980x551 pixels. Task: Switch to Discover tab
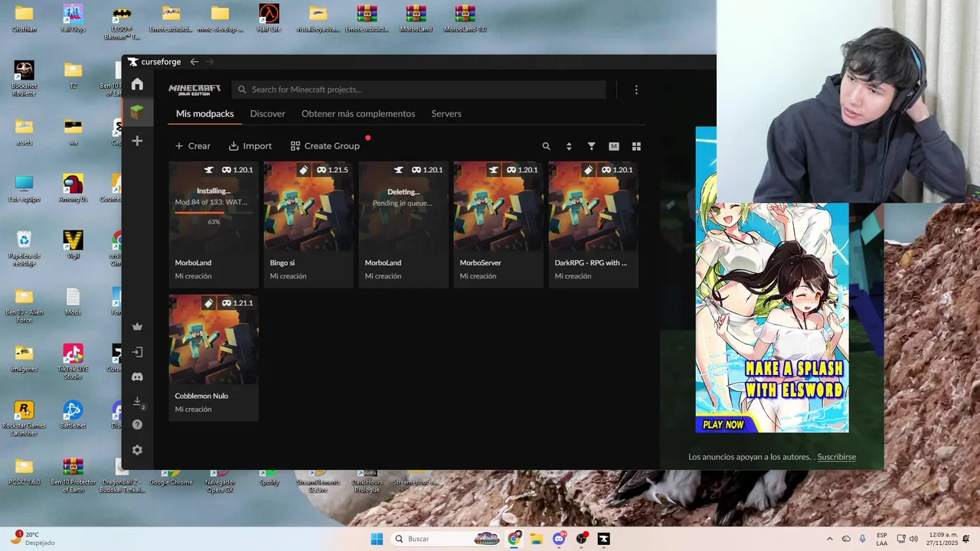pos(267,113)
